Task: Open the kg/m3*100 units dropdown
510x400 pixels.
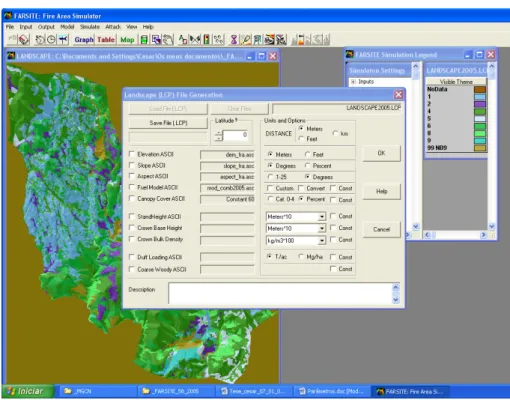Action: 321,240
